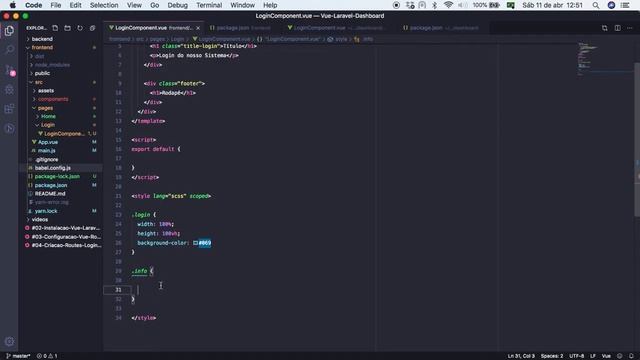The width and height of the screenshot is (640, 360).
Task: Open the master git branch indicator
Action: [19, 356]
